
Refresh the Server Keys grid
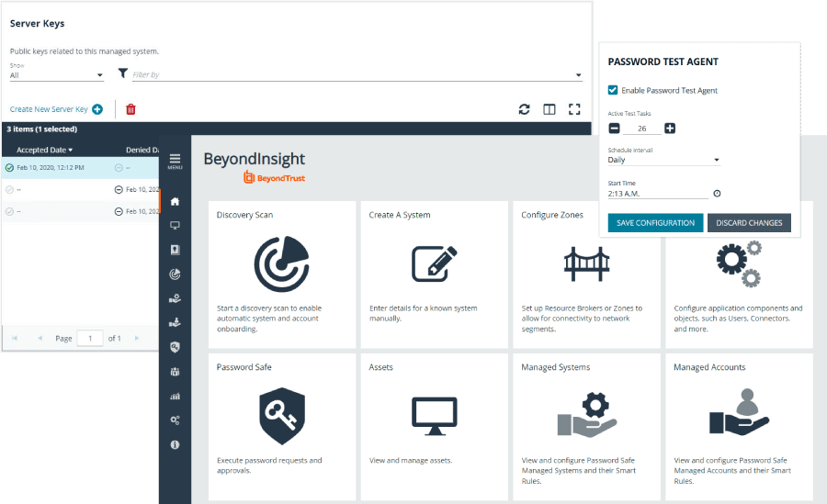[524, 109]
